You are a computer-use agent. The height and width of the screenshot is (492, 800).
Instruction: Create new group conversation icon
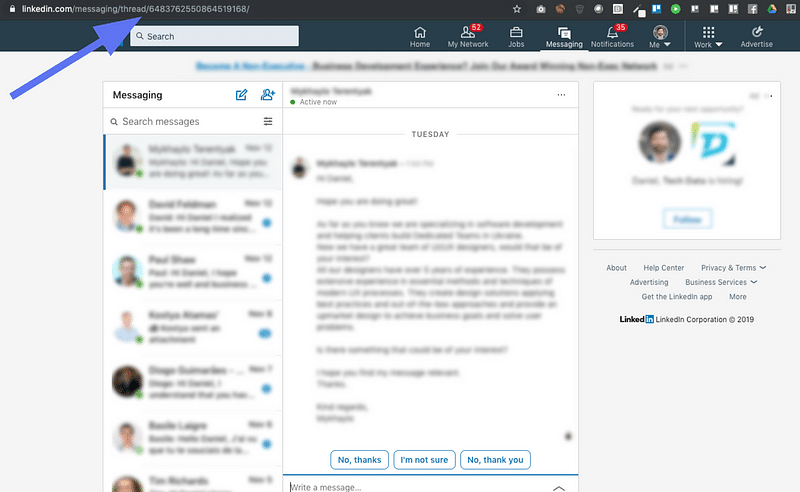point(268,95)
